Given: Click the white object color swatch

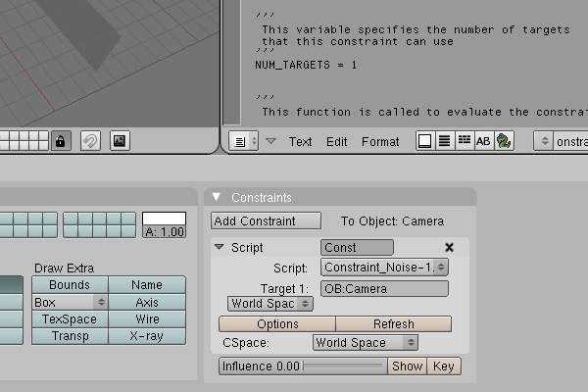Looking at the screenshot, I should point(165,219).
